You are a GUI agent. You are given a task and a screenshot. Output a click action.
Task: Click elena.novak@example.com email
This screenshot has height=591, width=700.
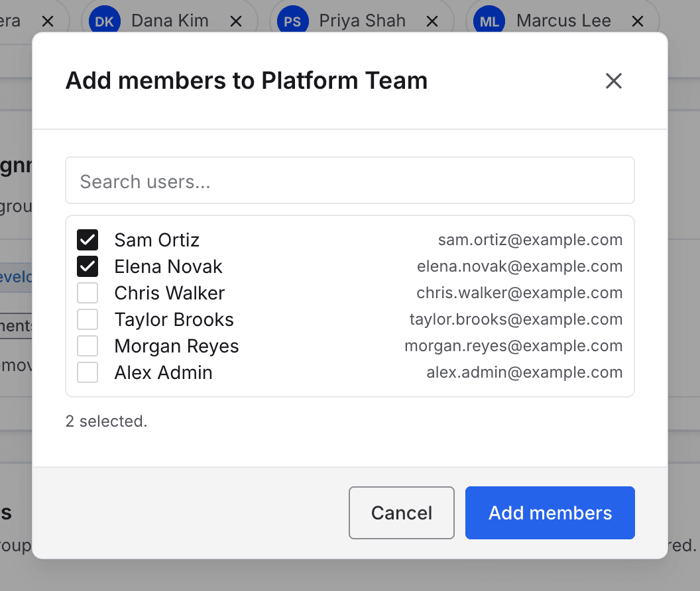point(520,266)
